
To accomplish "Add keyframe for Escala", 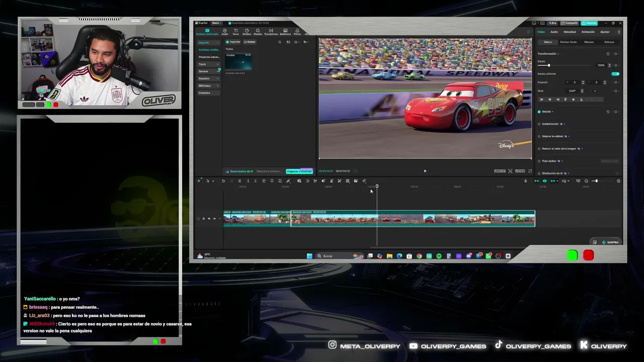I will [x=616, y=65].
